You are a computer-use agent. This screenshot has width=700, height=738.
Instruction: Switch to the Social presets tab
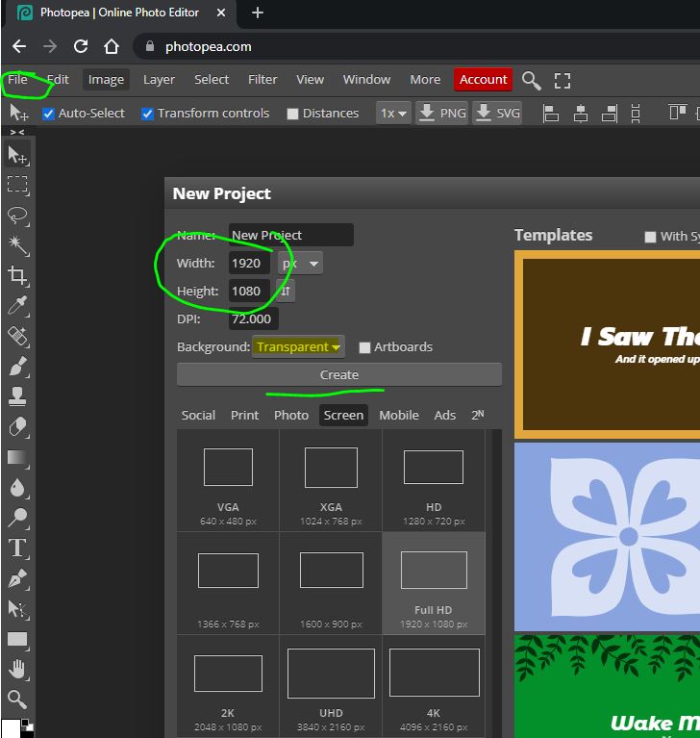pos(198,415)
